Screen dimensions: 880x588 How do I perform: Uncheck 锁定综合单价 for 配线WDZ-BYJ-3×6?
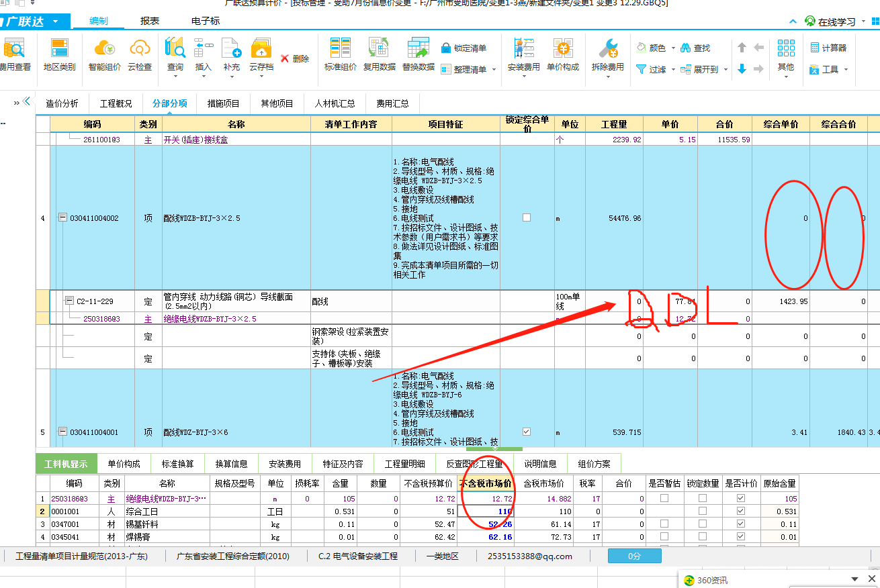[x=527, y=432]
